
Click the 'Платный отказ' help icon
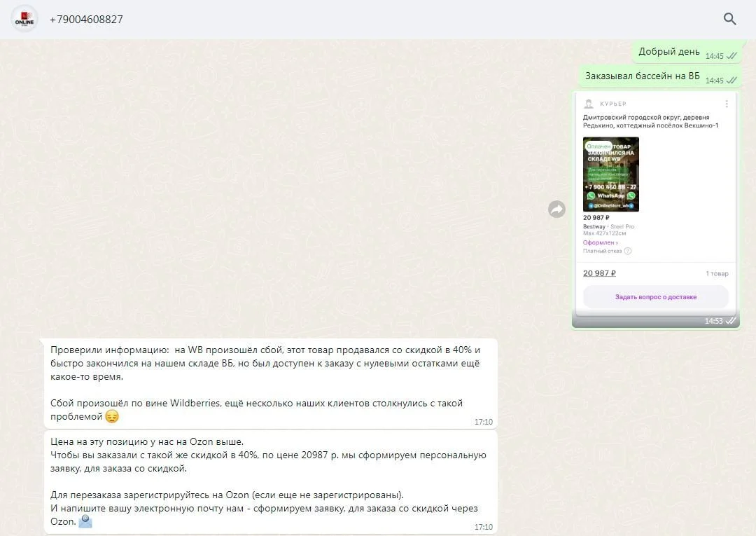(628, 251)
